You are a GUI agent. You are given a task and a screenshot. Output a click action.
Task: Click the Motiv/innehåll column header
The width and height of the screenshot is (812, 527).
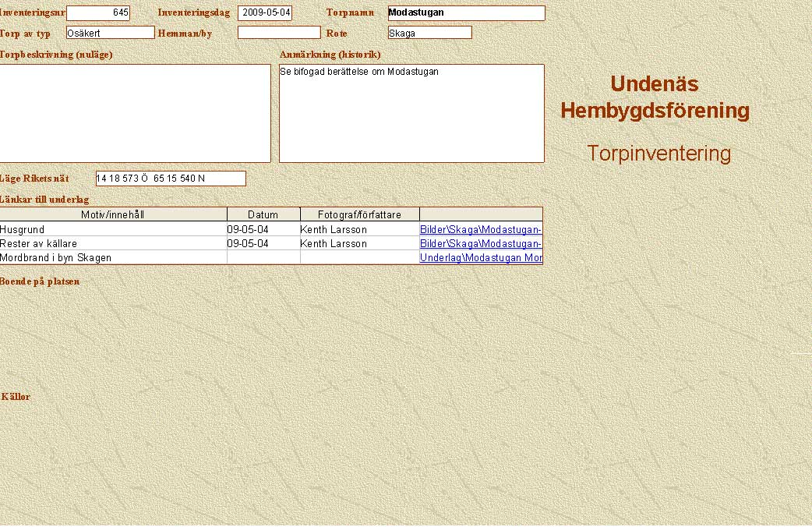coord(113,214)
